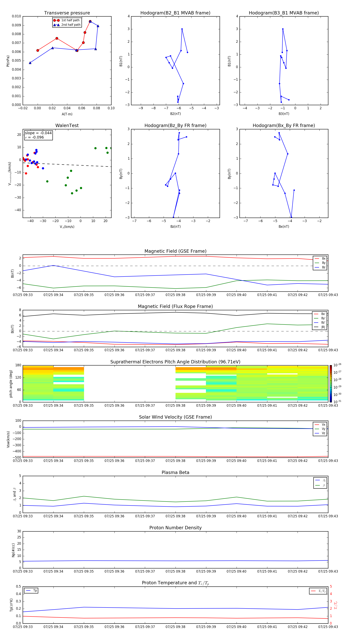The width and height of the screenshot is (351, 644).
Task: Click the "Hodogram(B3_B1 MVAB frame)" title
Action: [x=284, y=13]
